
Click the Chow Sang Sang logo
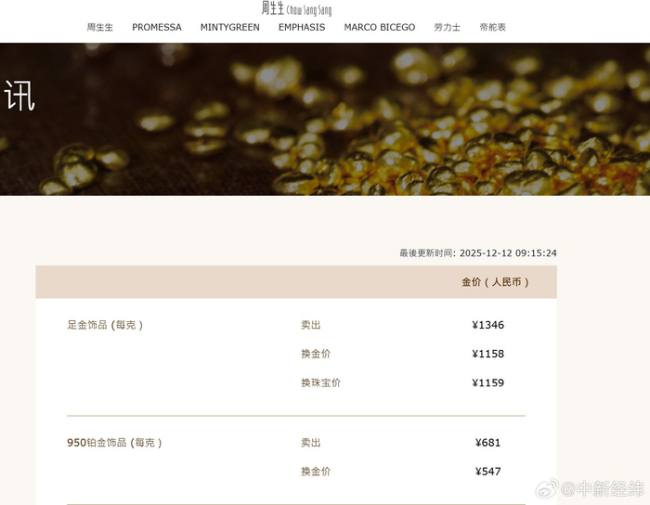point(296,9)
